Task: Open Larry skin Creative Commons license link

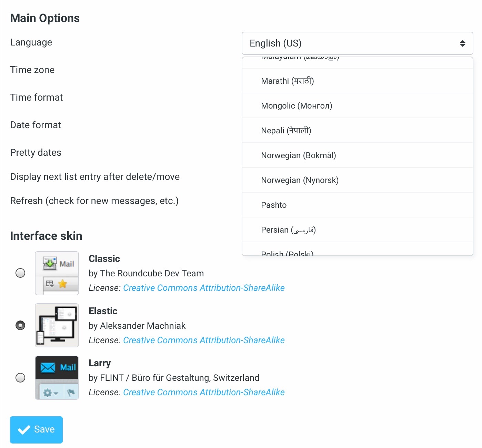Action: 204,392
